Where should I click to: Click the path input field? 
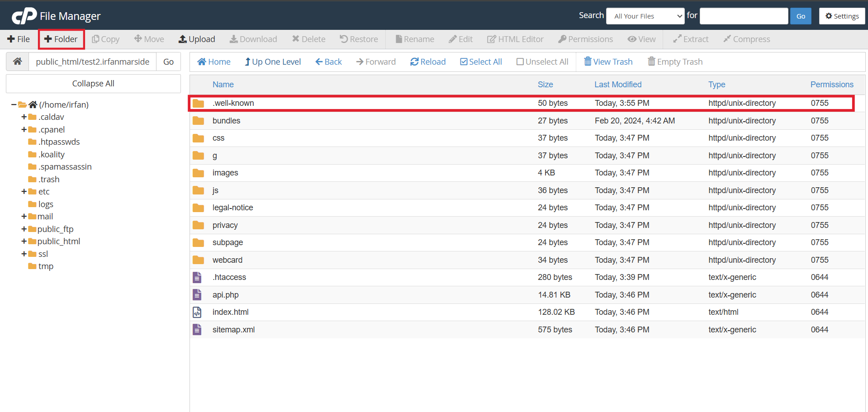click(x=93, y=62)
